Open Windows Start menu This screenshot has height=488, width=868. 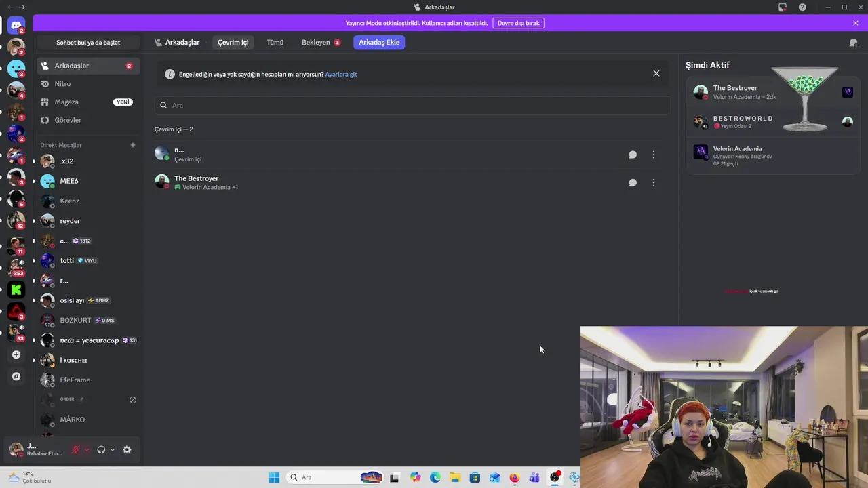point(274,477)
